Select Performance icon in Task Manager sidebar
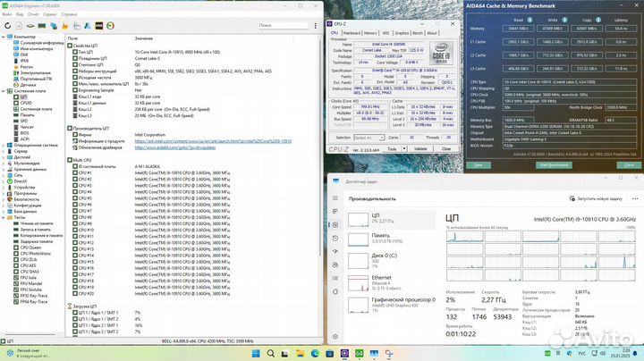The image size is (644, 361). pos(335,225)
